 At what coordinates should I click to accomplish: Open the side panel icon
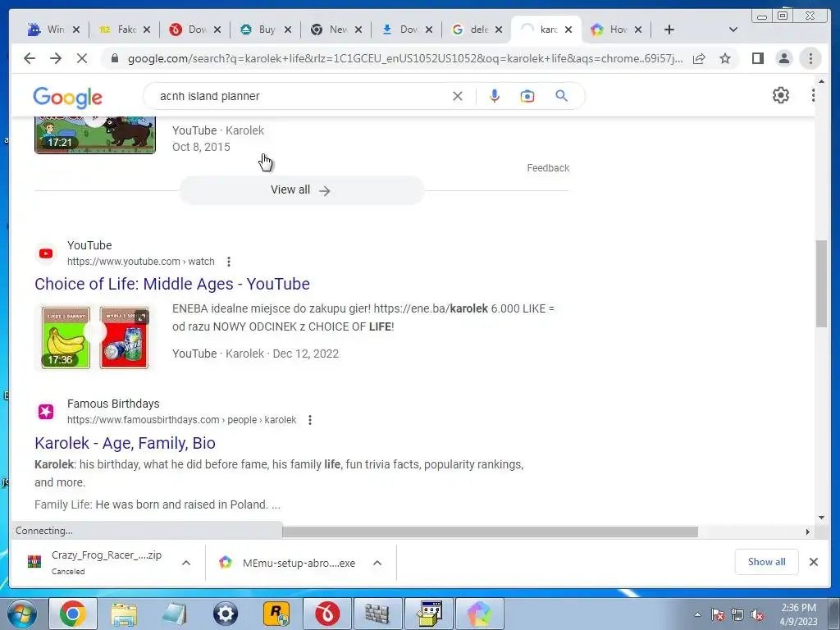click(757, 58)
